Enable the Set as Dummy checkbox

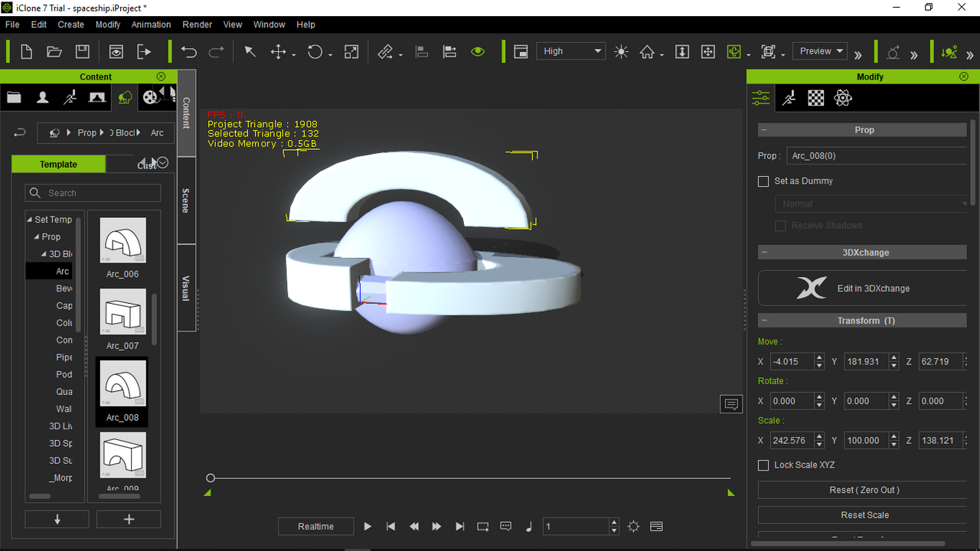(763, 181)
